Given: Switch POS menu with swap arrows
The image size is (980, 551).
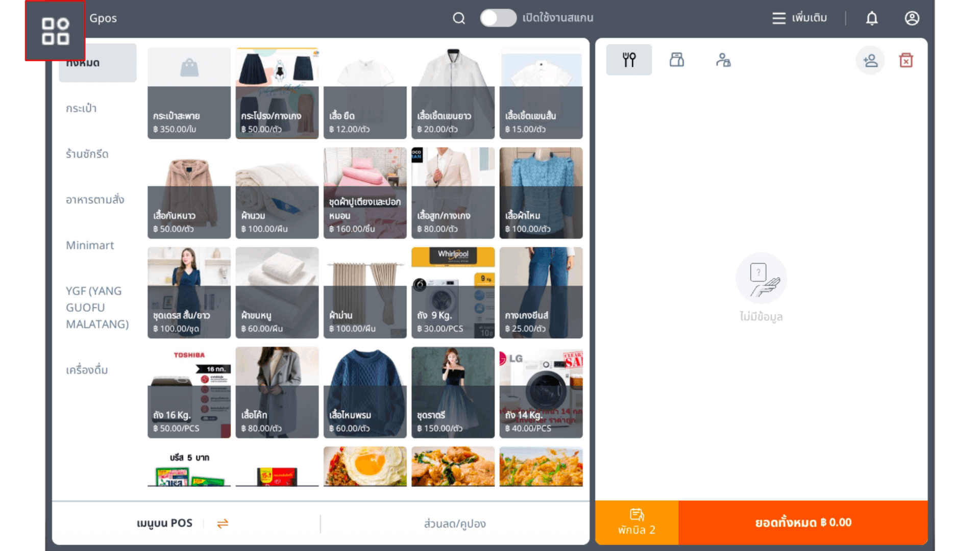Looking at the screenshot, I should pos(223,523).
